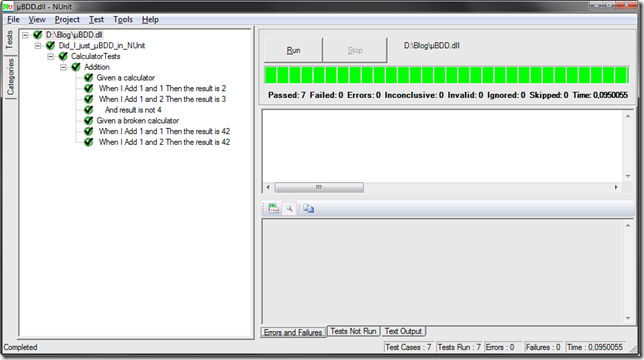Click the Stop button

point(355,50)
